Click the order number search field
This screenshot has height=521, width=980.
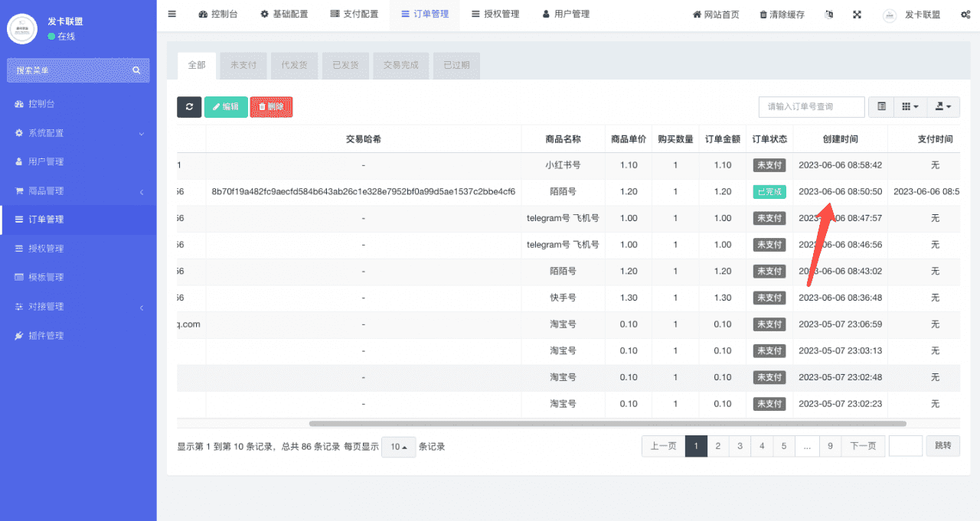coord(811,107)
